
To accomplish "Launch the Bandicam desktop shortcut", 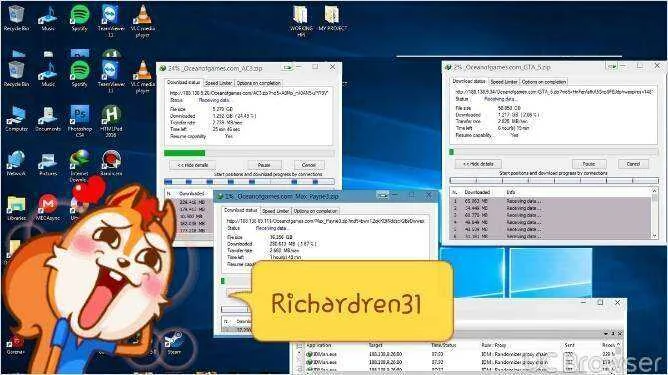I will point(111,163).
